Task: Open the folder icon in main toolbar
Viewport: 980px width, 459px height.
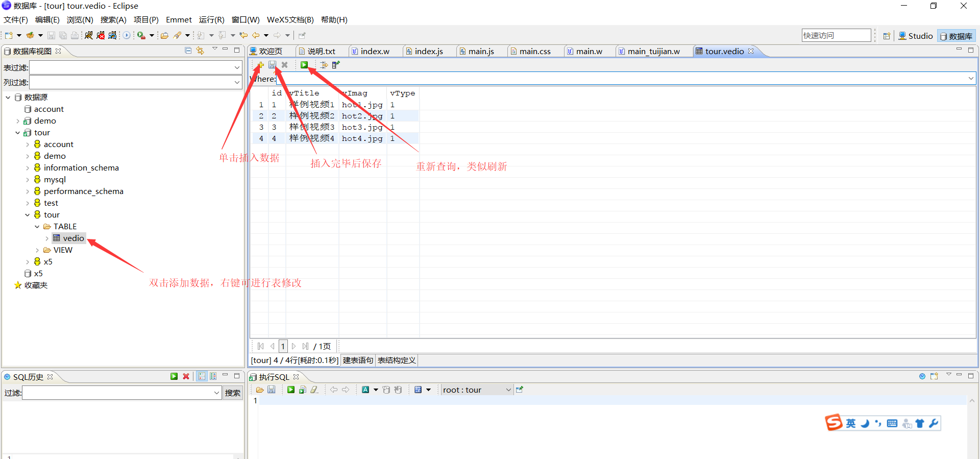Action: pos(164,35)
